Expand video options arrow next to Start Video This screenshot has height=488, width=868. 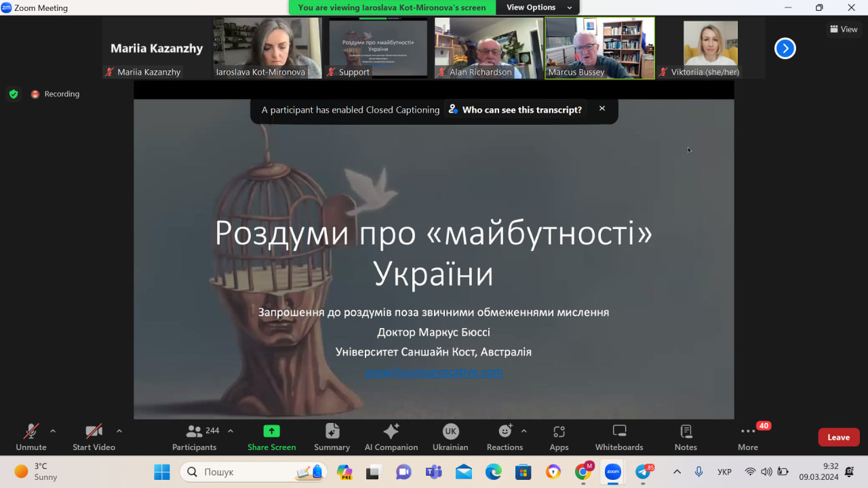point(119,431)
